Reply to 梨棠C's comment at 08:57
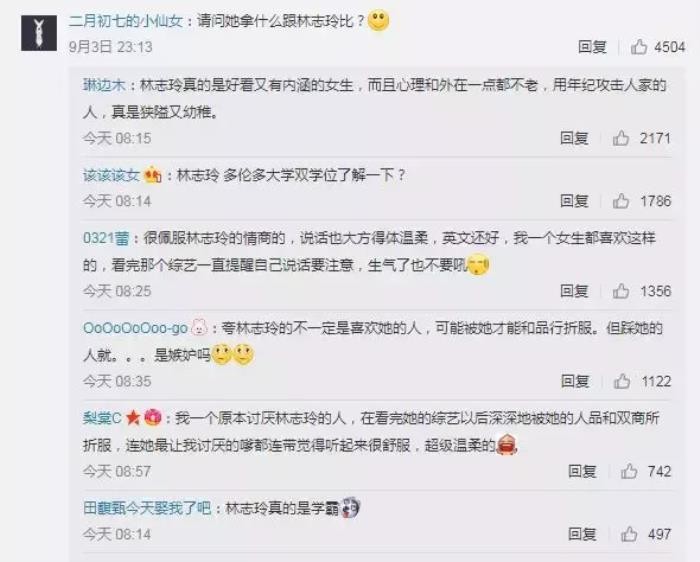Screen dimensions: 700x562 pos(582,471)
